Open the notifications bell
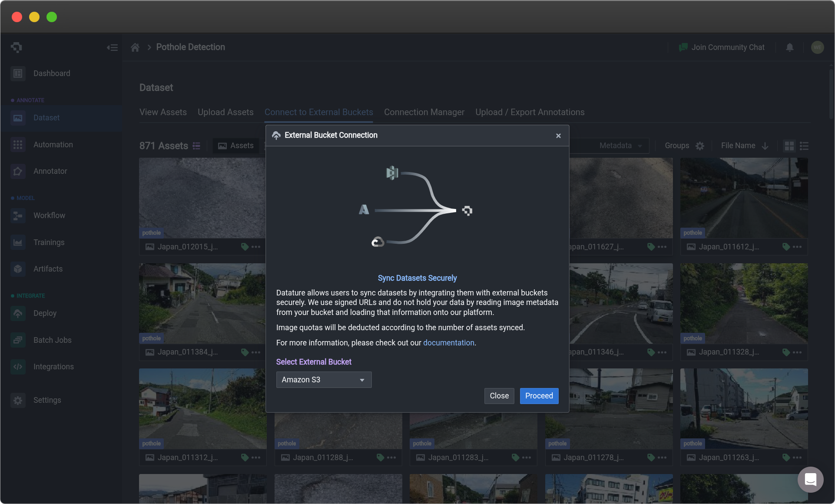The width and height of the screenshot is (835, 504). pyautogui.click(x=790, y=47)
